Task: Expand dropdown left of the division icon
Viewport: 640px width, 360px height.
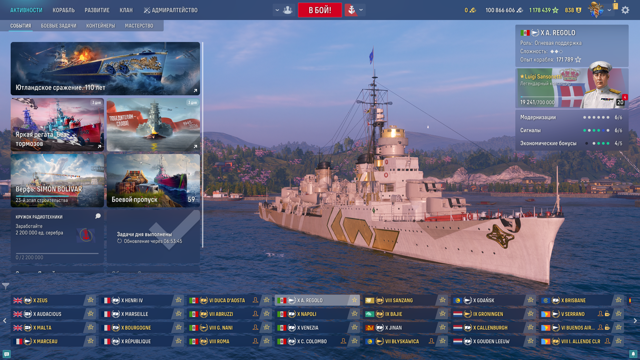Action: click(277, 10)
